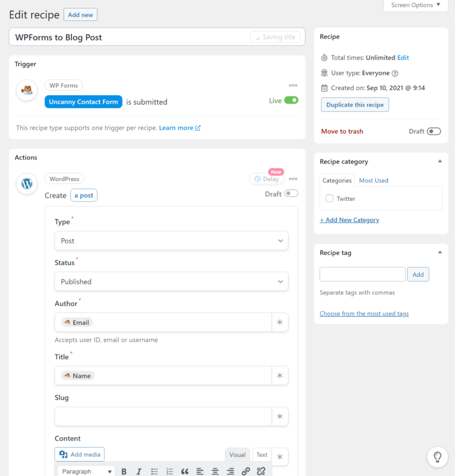This screenshot has width=455, height=476.
Task: Select Uncanny Contact Form trigger option
Action: point(84,102)
